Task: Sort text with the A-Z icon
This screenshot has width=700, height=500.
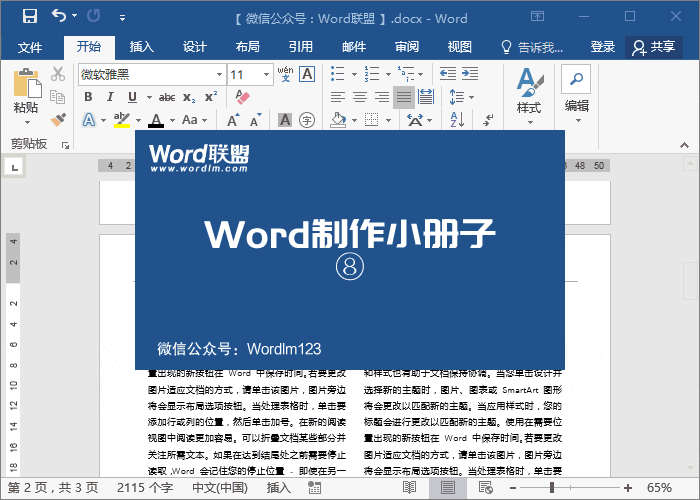Action: coord(457,120)
